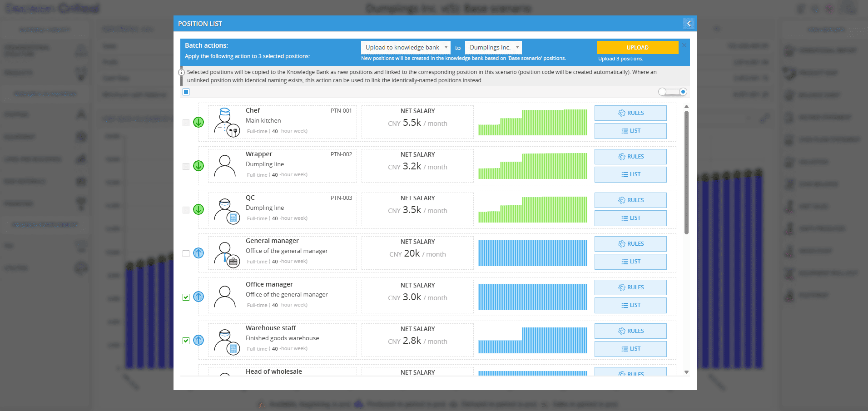Image resolution: width=868 pixels, height=411 pixels.
Task: Open the 'Upload to knowledge bank' action dropdown
Action: tap(406, 47)
